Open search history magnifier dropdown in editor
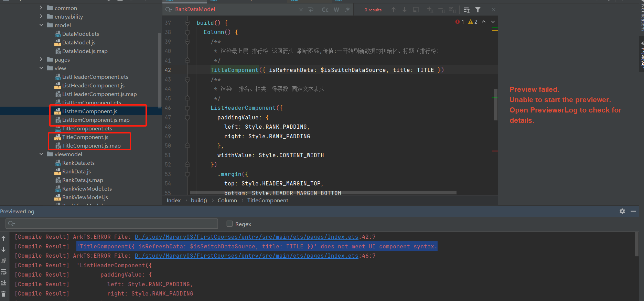Screen dimensions: 644x301 pyautogui.click(x=169, y=10)
